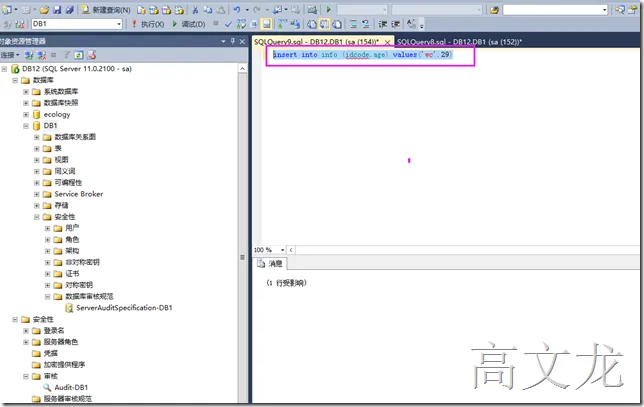Expand the 登录名 logins folder
The width and height of the screenshot is (644, 407).
click(26, 331)
